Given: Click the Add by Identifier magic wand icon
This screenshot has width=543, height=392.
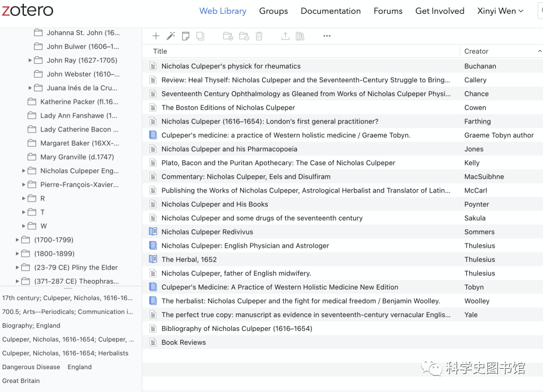Looking at the screenshot, I should (x=171, y=36).
